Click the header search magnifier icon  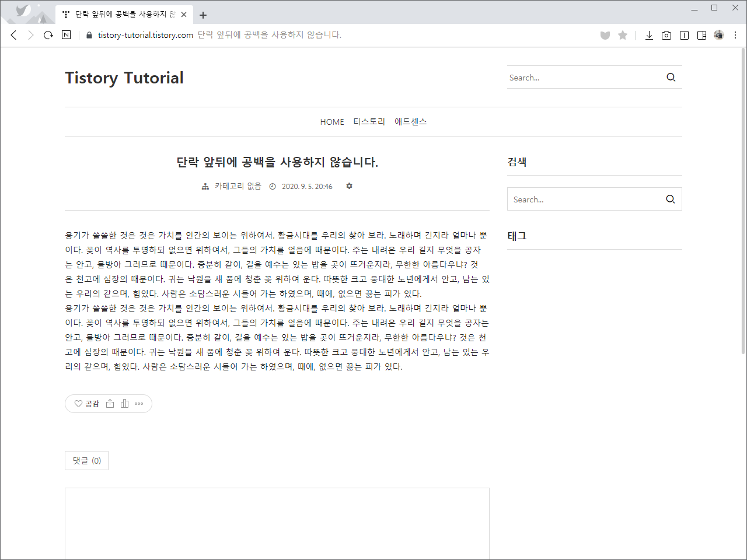671,77
